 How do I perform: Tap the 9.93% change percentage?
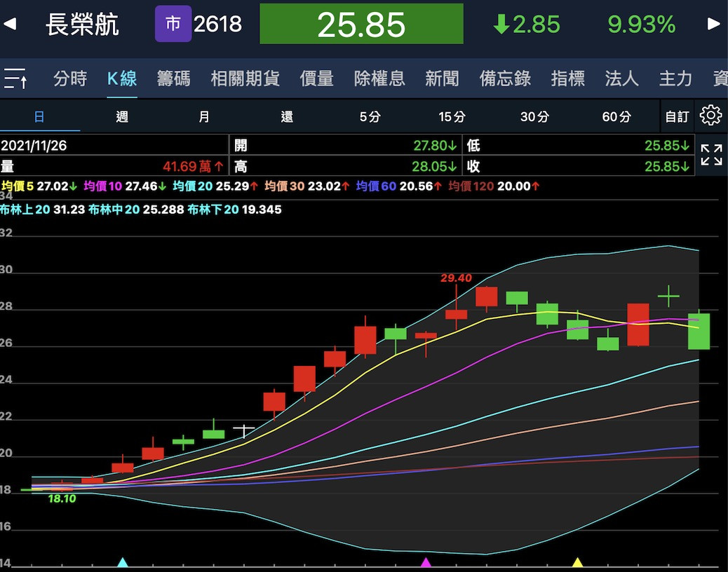pyautogui.click(x=641, y=24)
